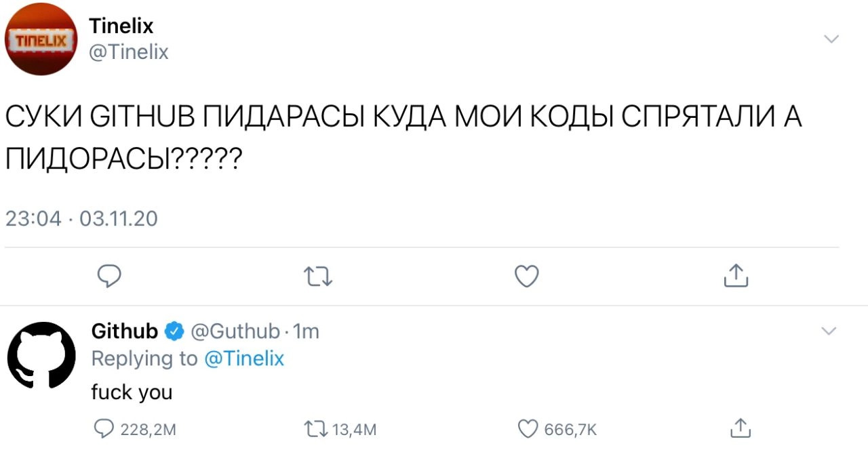Reply to the Tinelix tweet
The width and height of the screenshot is (868, 452).
pyautogui.click(x=110, y=276)
